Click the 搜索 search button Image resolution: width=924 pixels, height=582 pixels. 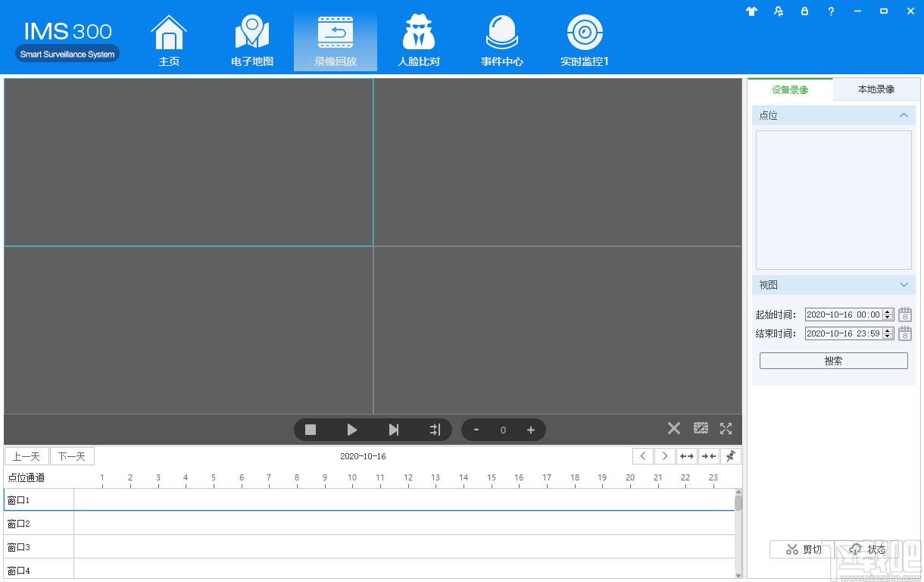[x=834, y=361]
